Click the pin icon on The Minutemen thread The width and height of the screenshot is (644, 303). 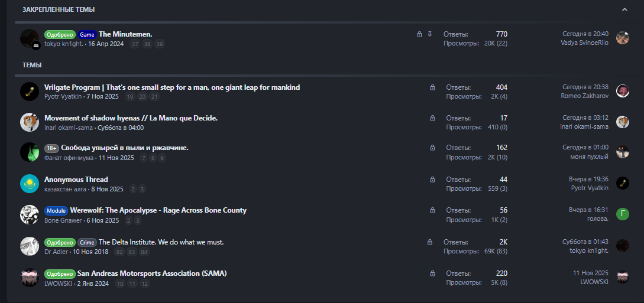coord(430,34)
